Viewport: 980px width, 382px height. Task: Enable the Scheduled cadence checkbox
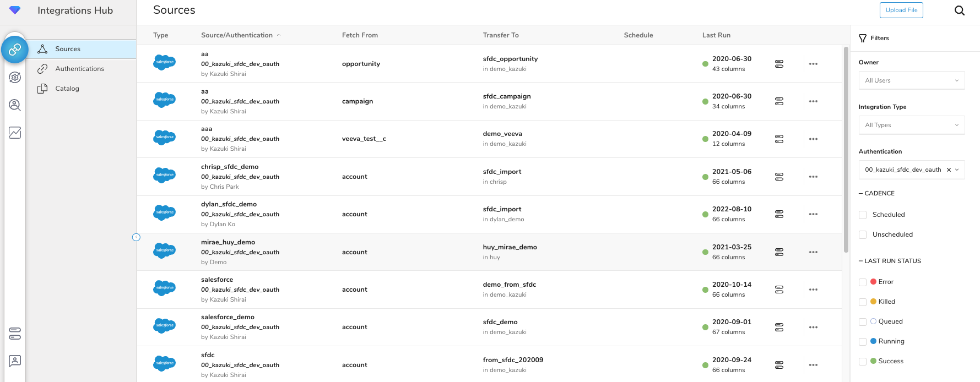tap(863, 215)
